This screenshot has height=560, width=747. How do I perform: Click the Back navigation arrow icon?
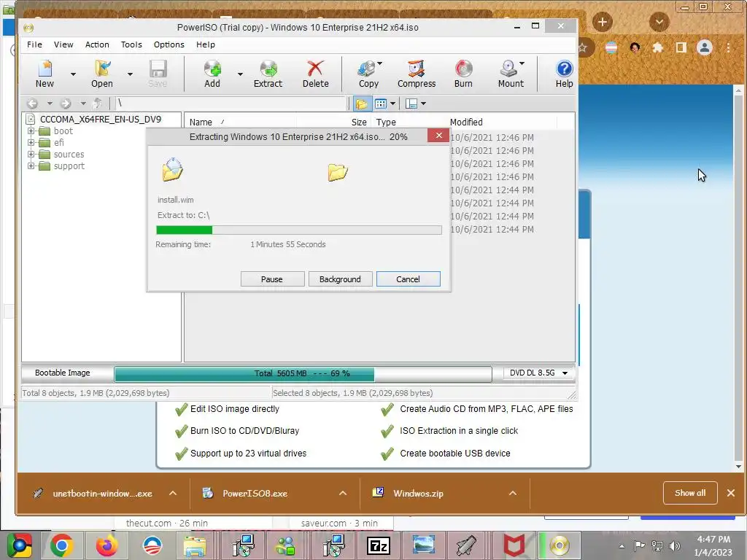click(32, 104)
